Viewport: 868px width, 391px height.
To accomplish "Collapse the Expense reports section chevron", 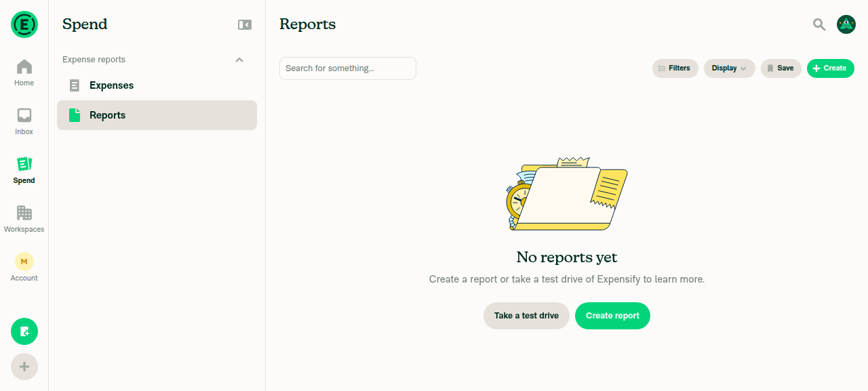I will [239, 60].
